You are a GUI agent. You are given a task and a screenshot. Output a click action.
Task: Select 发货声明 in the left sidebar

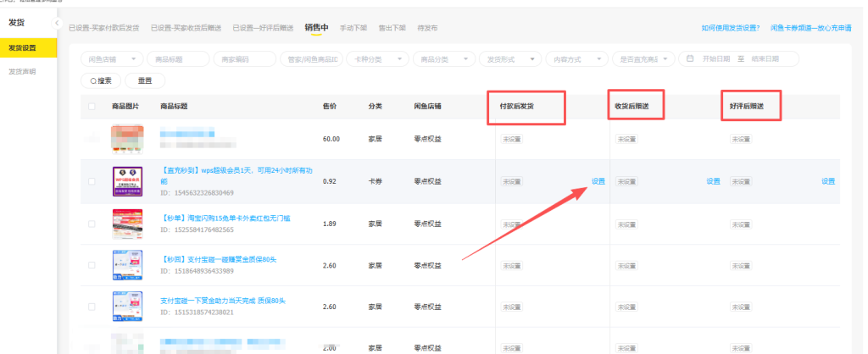(22, 71)
